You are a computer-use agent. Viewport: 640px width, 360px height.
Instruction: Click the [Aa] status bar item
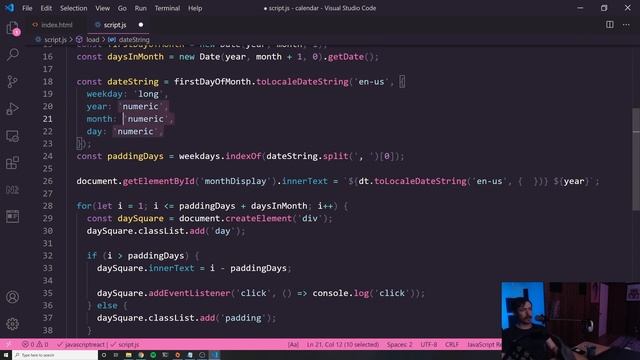(x=293, y=344)
